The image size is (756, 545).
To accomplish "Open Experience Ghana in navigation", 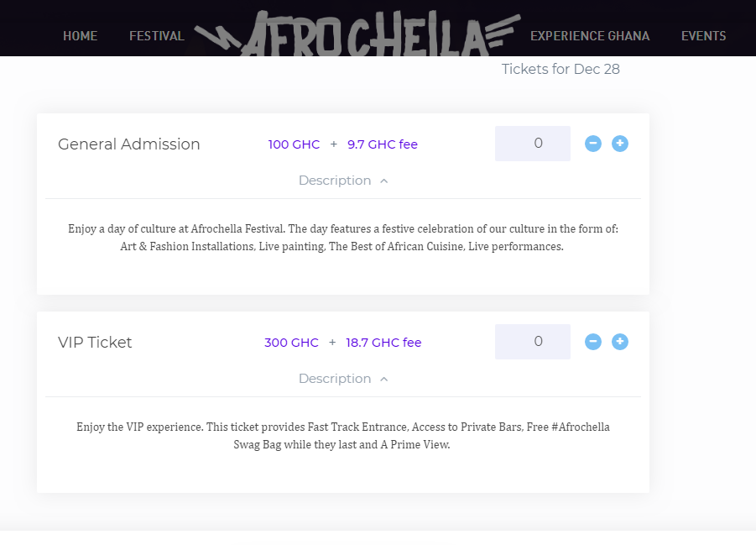I will 590,36.
